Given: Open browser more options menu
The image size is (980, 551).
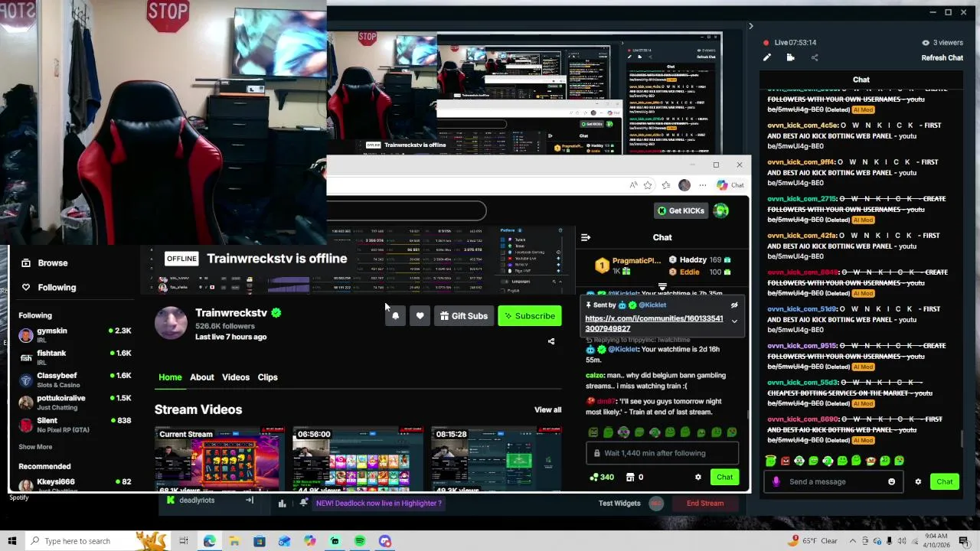Looking at the screenshot, I should (x=702, y=184).
